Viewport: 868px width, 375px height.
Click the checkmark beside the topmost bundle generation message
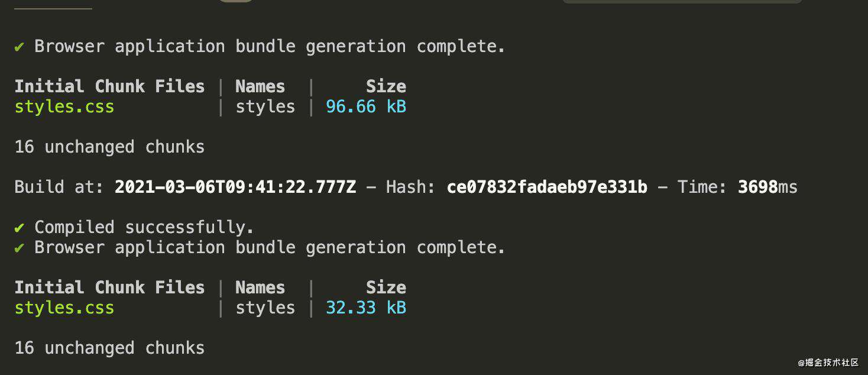pyautogui.click(x=20, y=47)
